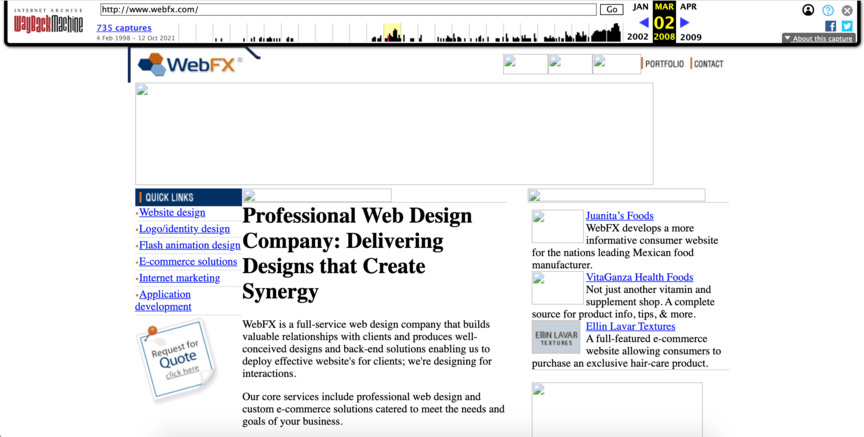
Task: Click the Juanita's Foods broken thumbnail
Action: (x=557, y=226)
